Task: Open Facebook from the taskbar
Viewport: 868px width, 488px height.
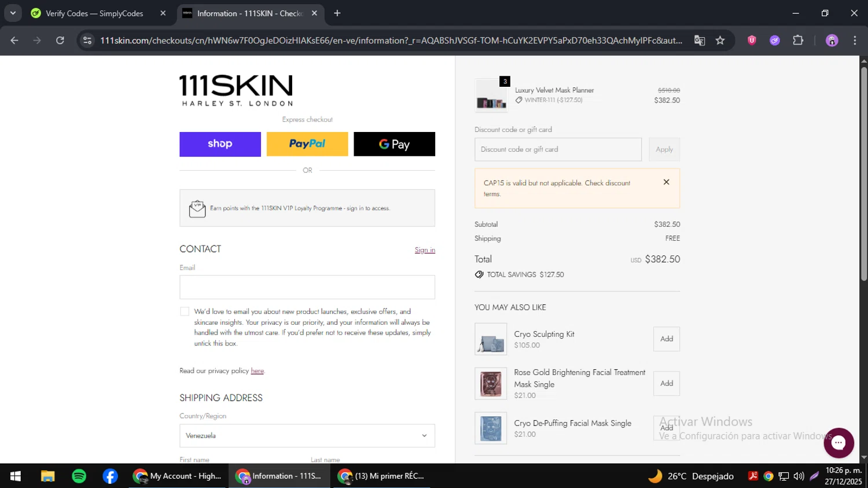Action: pyautogui.click(x=110, y=476)
